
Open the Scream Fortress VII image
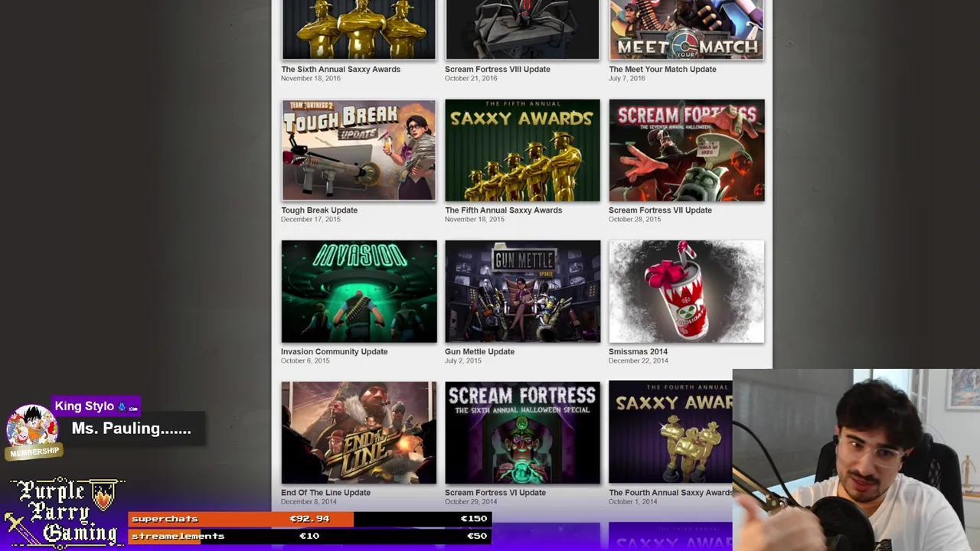(686, 150)
